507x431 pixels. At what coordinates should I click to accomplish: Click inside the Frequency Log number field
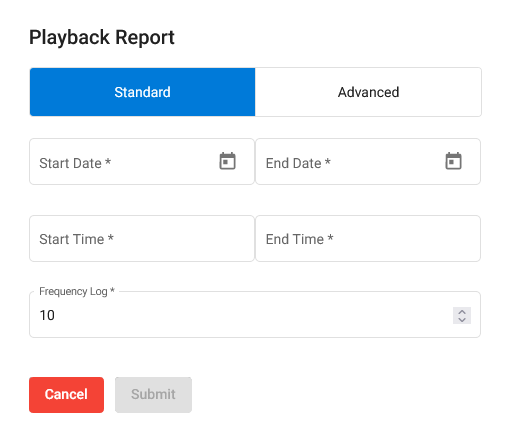pos(255,315)
